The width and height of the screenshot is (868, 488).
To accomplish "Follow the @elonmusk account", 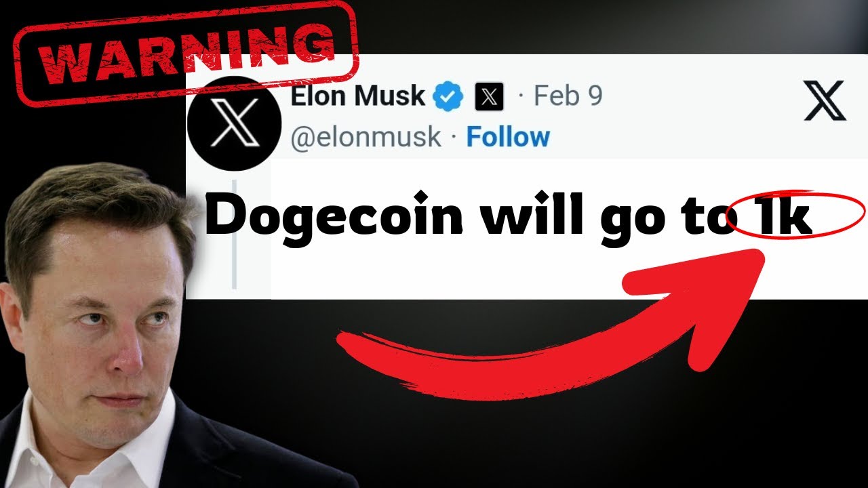I will click(x=508, y=138).
